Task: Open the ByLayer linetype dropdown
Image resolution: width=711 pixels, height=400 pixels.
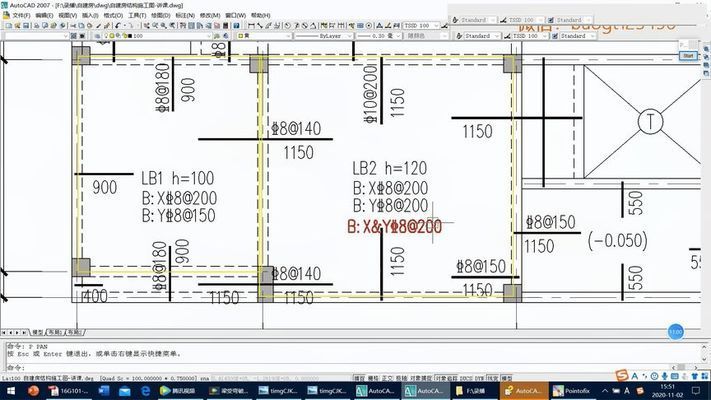Action: [x=324, y=36]
